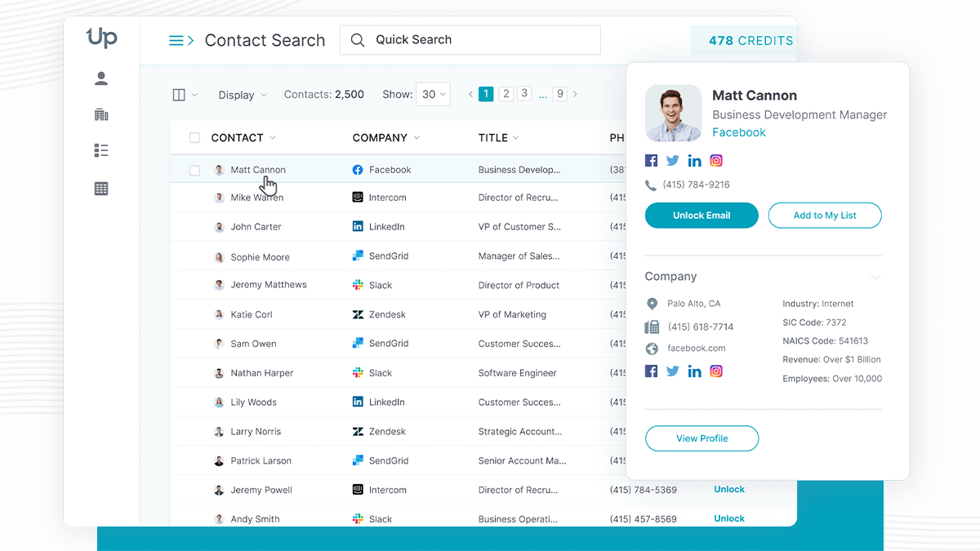Click the Zendesk logo in Katie Corl's row
980x551 pixels.
click(358, 314)
